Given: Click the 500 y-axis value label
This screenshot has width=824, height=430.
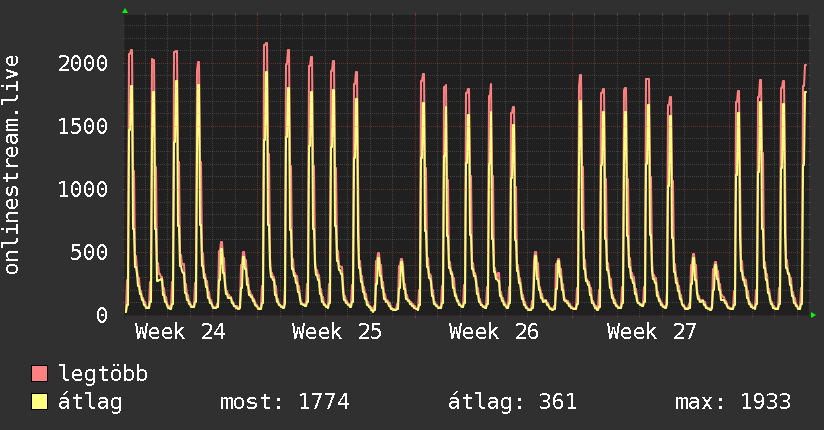Looking at the screenshot, I should [x=89, y=252].
